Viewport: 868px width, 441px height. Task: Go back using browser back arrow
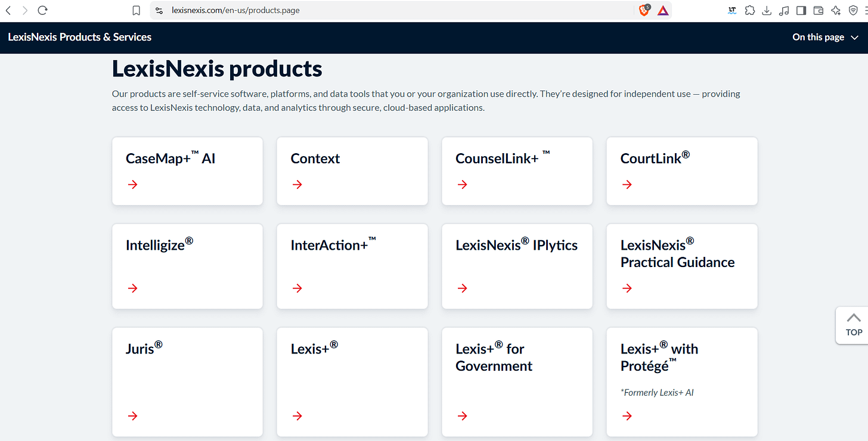tap(8, 10)
